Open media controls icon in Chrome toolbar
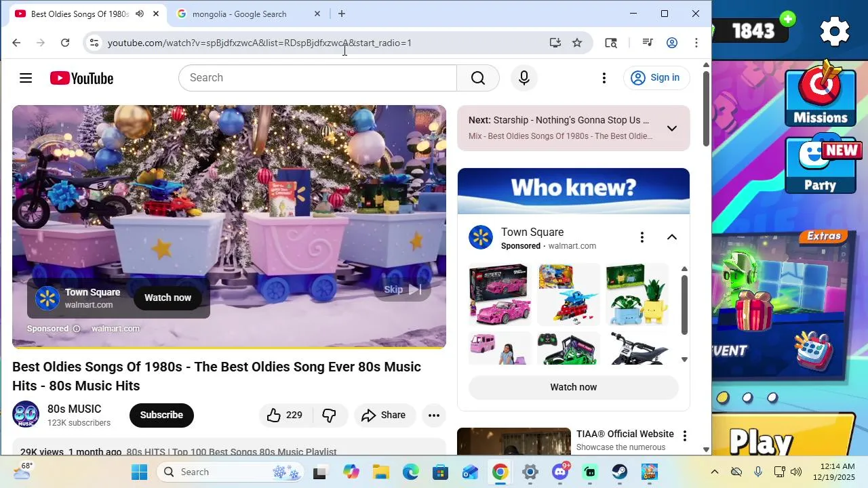This screenshot has height=488, width=868. 648,43
